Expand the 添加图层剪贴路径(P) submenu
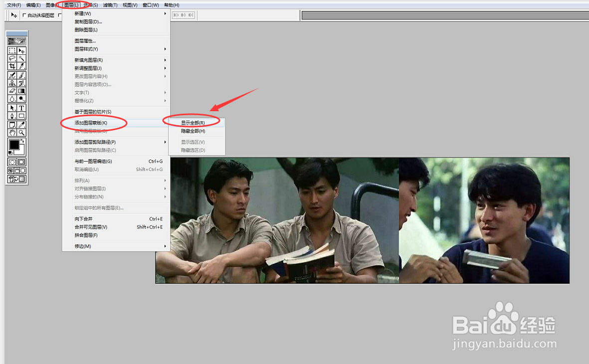The height and width of the screenshot is (364, 589). click(116, 142)
